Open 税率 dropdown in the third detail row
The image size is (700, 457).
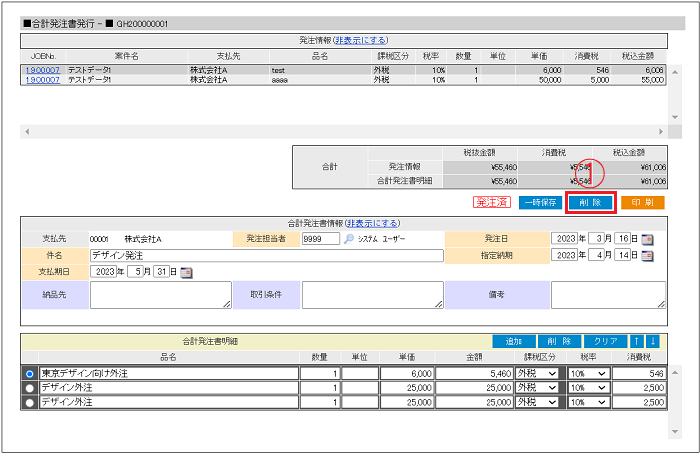click(x=589, y=402)
